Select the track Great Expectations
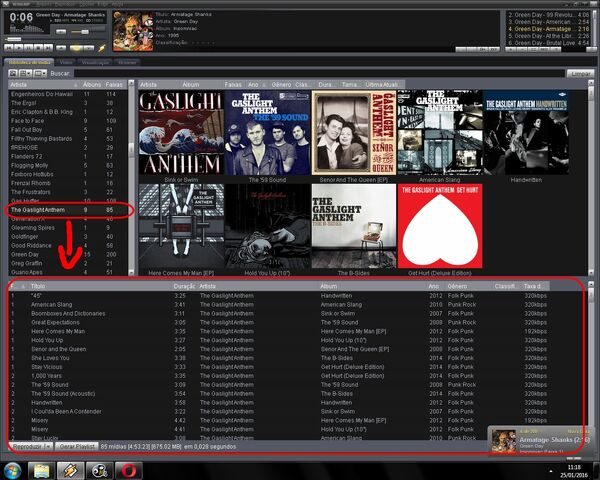This screenshot has height=480, width=600. point(279,323)
